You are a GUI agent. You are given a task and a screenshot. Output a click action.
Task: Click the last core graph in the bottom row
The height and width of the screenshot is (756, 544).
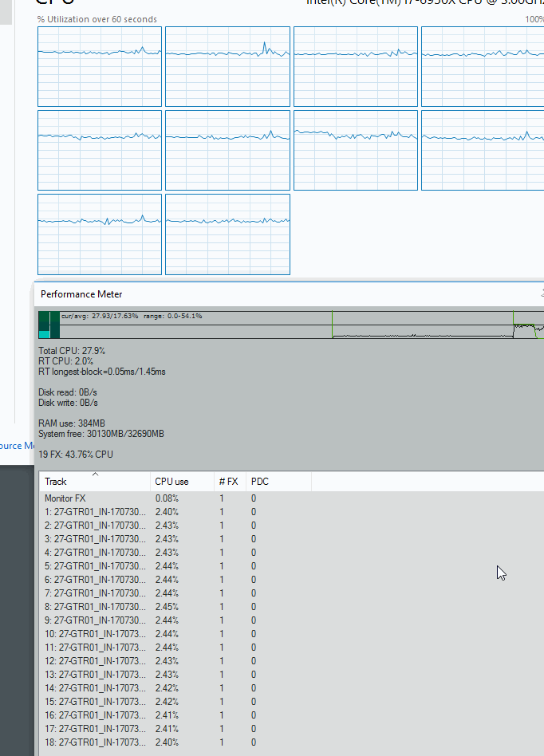tap(227, 234)
